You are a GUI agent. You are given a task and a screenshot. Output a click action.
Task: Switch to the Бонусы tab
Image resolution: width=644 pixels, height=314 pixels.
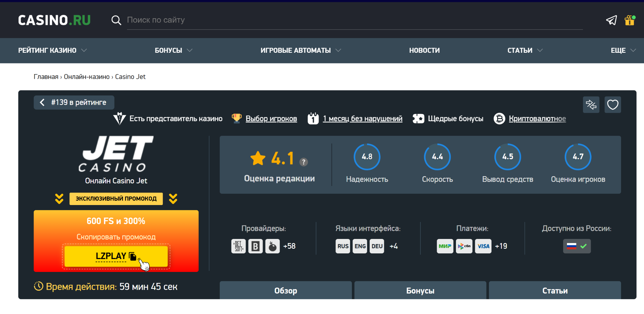[x=420, y=290]
